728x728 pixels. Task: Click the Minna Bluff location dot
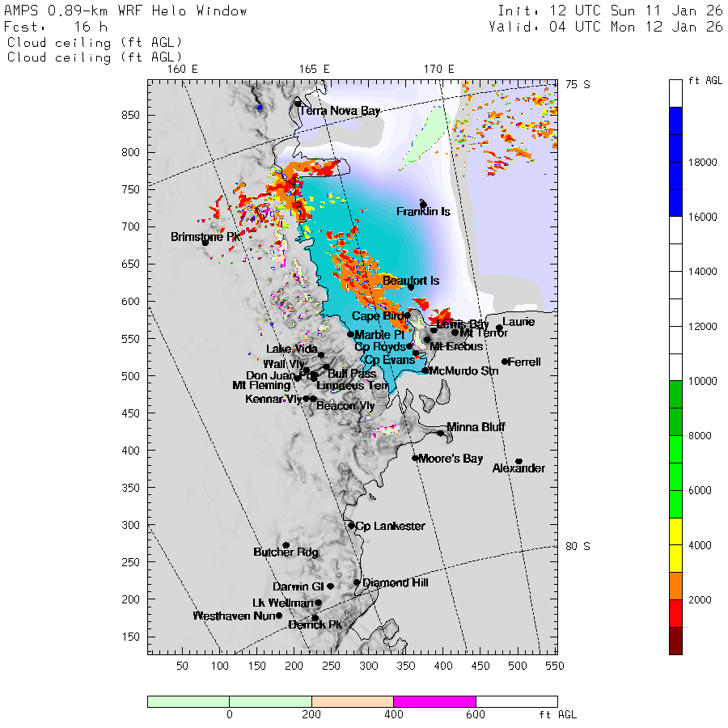coord(441,433)
